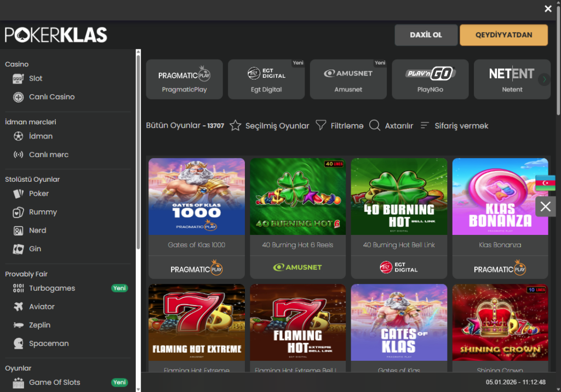The height and width of the screenshot is (392, 561).
Task: Click the DAXİL OL login button
Action: point(426,35)
